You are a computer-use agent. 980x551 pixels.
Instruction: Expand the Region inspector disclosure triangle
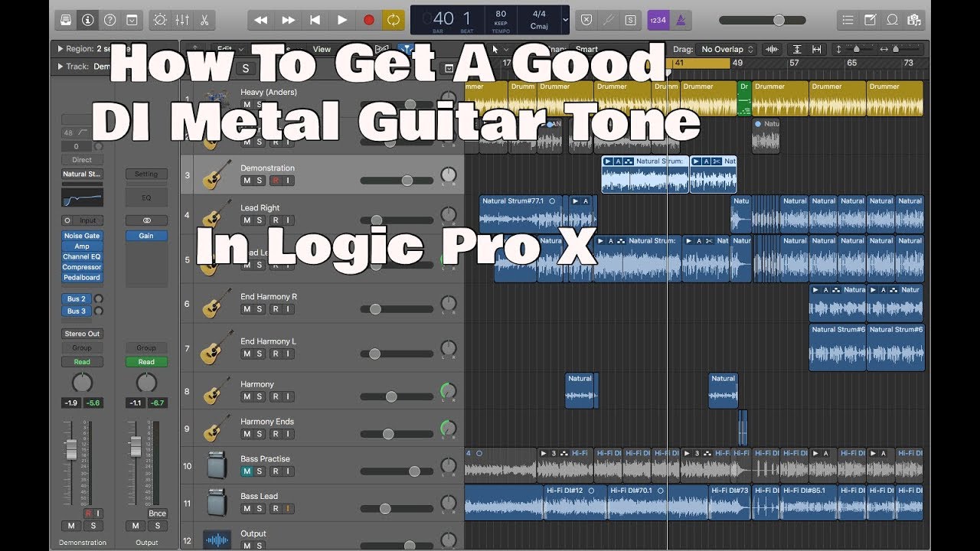(x=60, y=49)
